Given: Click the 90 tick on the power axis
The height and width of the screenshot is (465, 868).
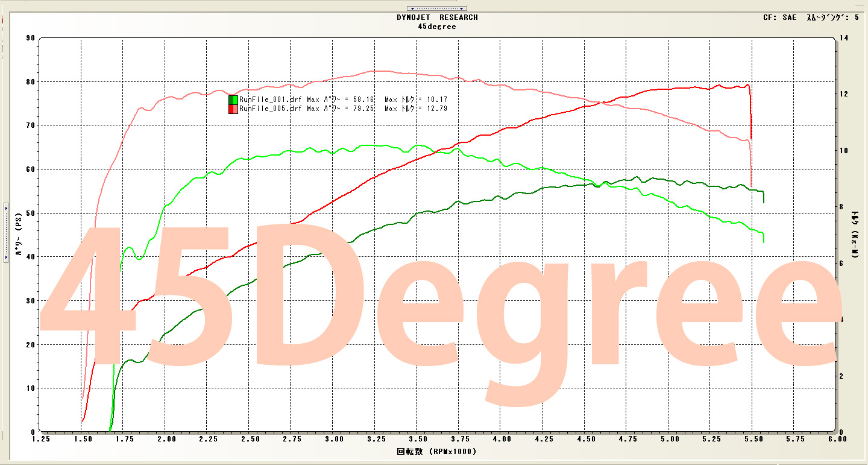Looking at the screenshot, I should coord(30,38).
